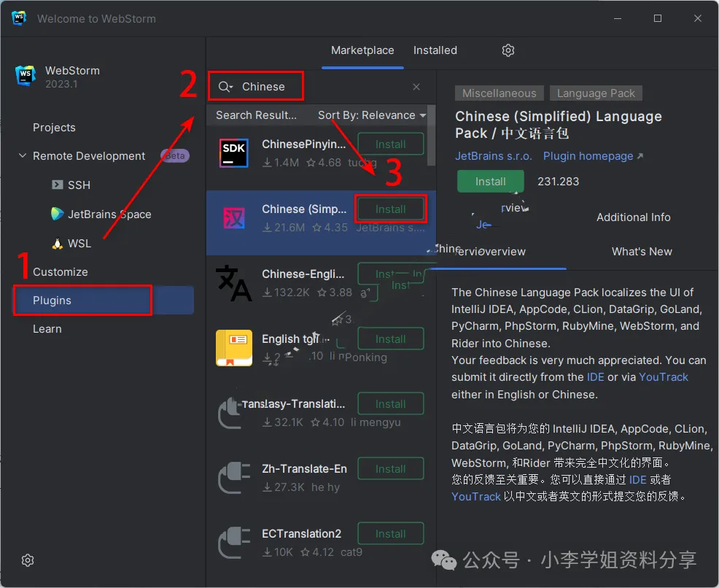Maximize the Welcome to WebStorm window
This screenshot has height=588, width=719.
[657, 18]
